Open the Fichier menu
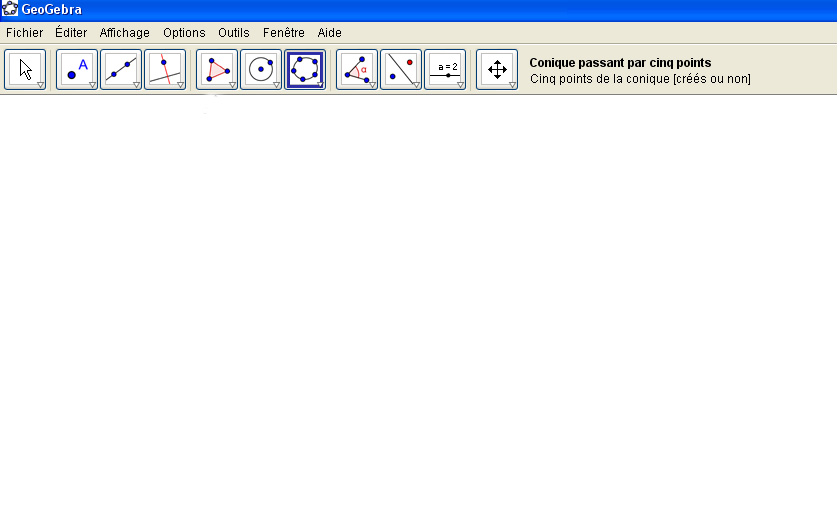Image resolution: width=840 pixels, height=525 pixels. point(25,33)
